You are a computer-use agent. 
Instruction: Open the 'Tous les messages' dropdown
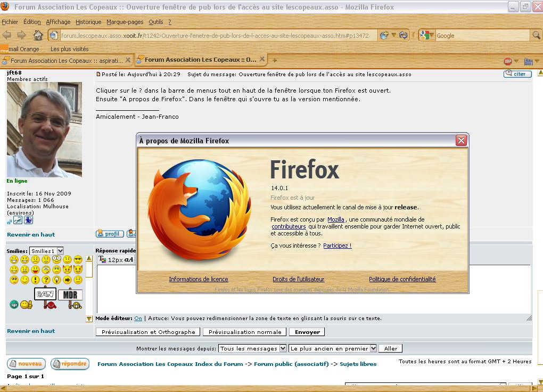pyautogui.click(x=252, y=348)
